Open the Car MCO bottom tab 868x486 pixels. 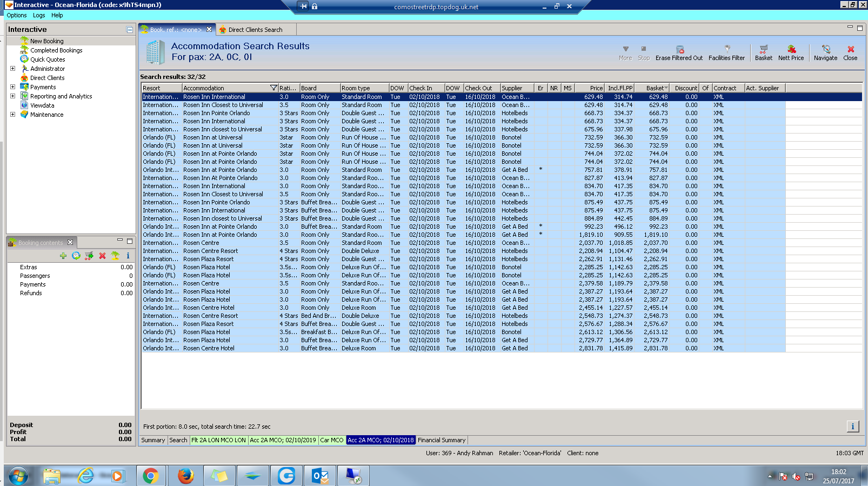332,440
